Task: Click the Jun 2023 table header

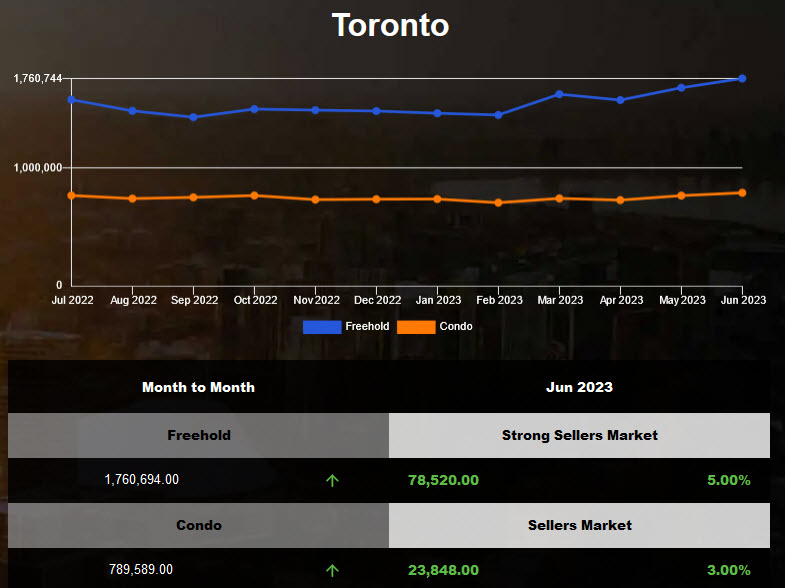Action: 579,387
